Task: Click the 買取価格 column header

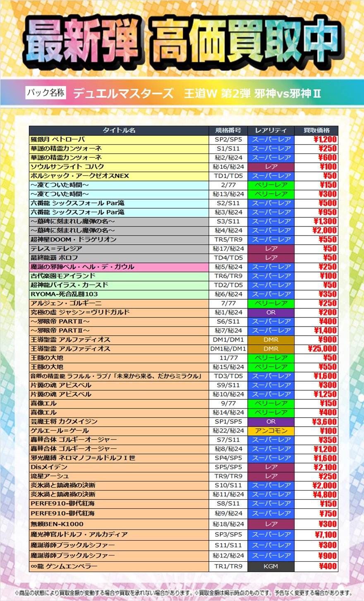Action: click(316, 130)
